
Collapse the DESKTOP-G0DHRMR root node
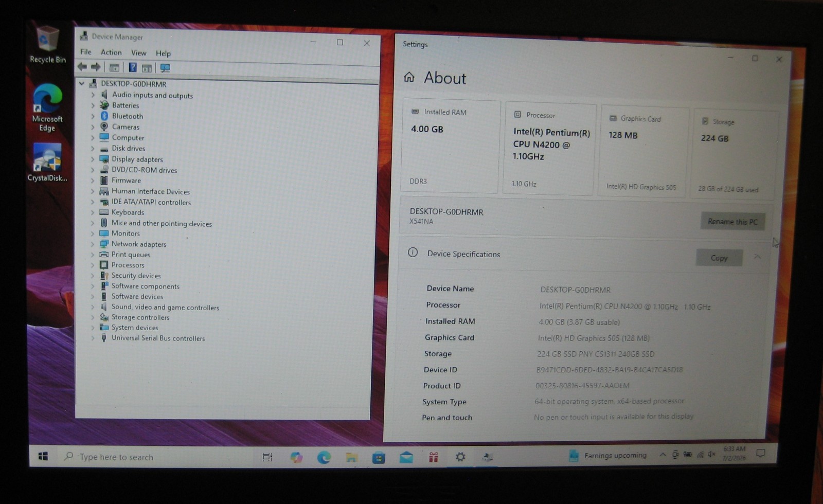82,83
